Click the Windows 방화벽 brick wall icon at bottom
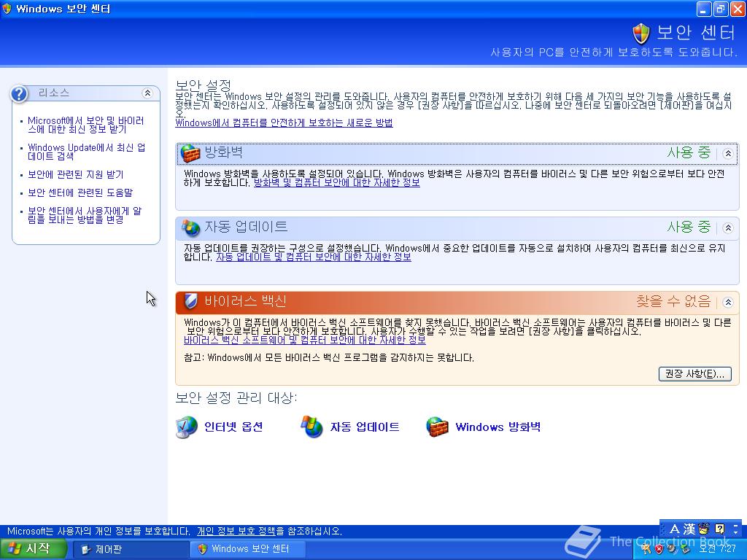 tap(438, 427)
